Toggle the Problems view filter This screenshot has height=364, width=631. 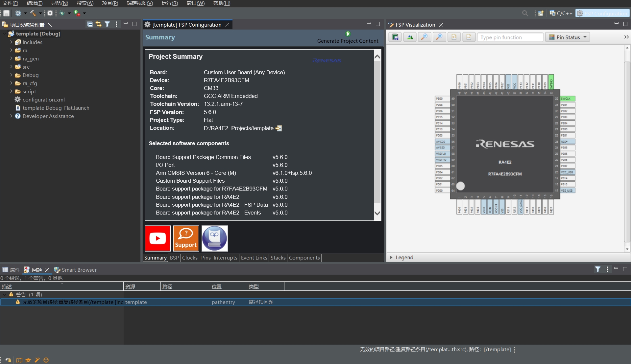tap(597, 269)
